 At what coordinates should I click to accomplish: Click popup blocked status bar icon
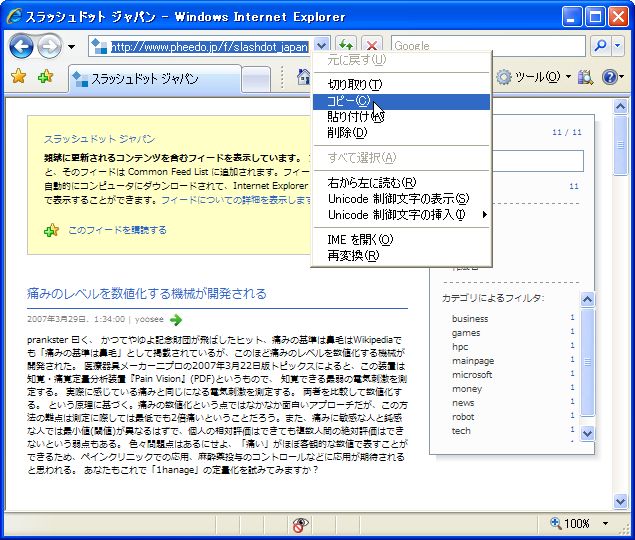click(300, 525)
